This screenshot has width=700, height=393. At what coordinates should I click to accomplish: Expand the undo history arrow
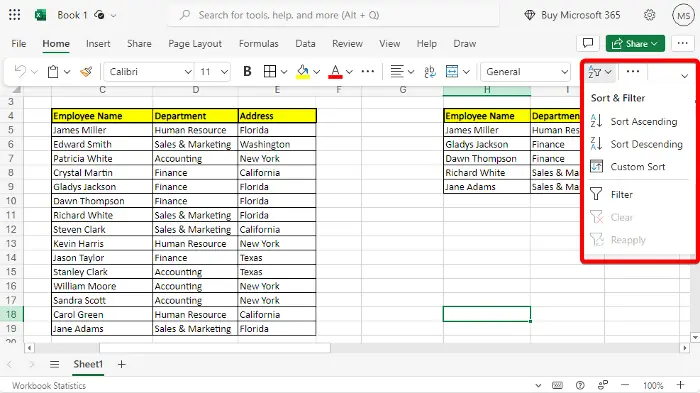[34, 72]
